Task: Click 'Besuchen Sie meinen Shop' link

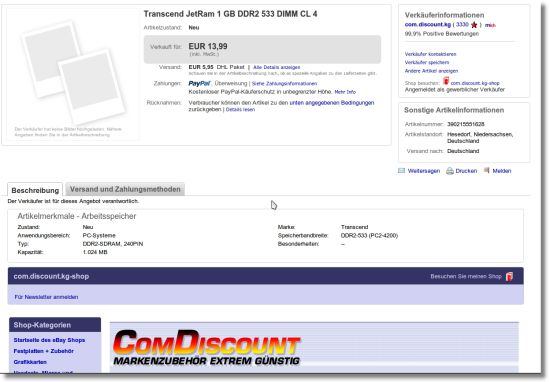Action: point(466,276)
